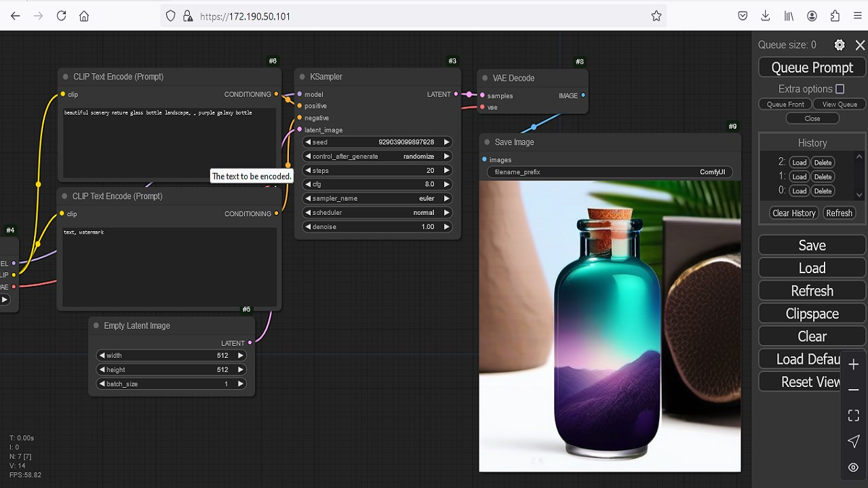Click the zoom out minus icon

tap(853, 390)
